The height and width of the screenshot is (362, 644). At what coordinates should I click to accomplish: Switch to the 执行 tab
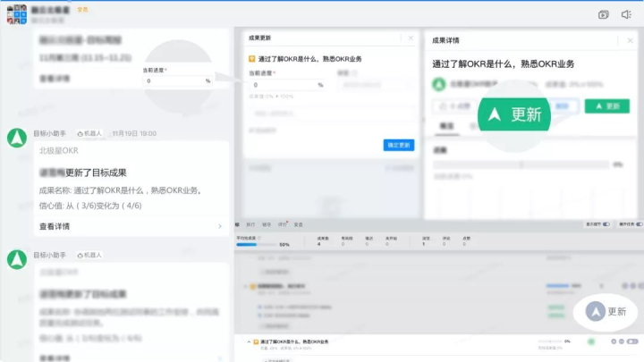tap(250, 224)
